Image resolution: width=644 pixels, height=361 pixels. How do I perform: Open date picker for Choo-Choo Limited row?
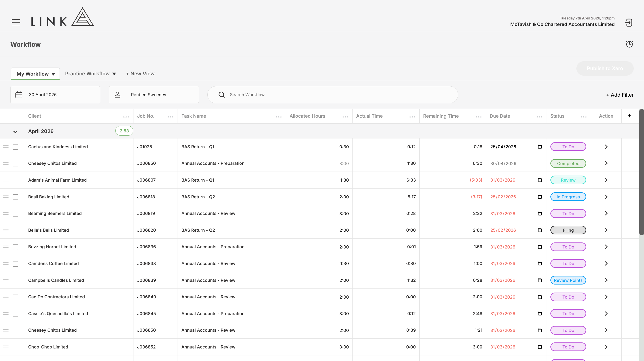(540, 347)
